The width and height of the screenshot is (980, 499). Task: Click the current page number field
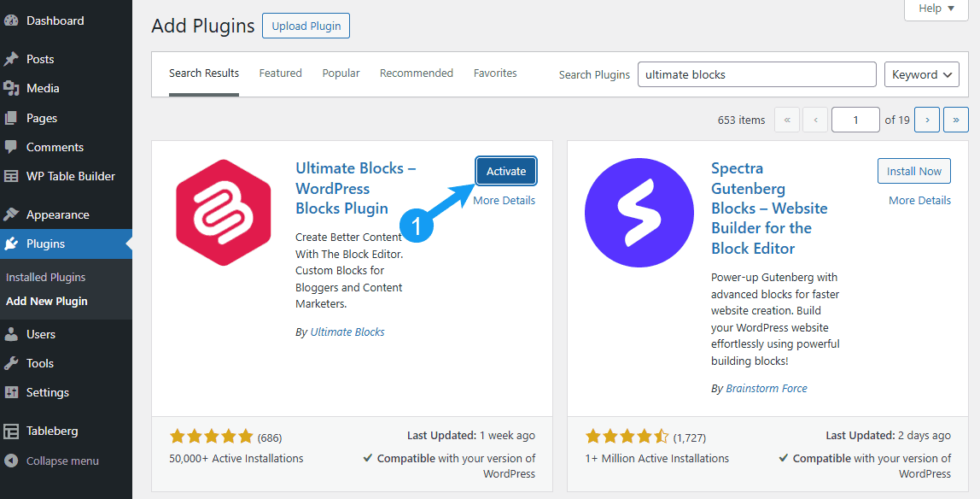tap(855, 120)
